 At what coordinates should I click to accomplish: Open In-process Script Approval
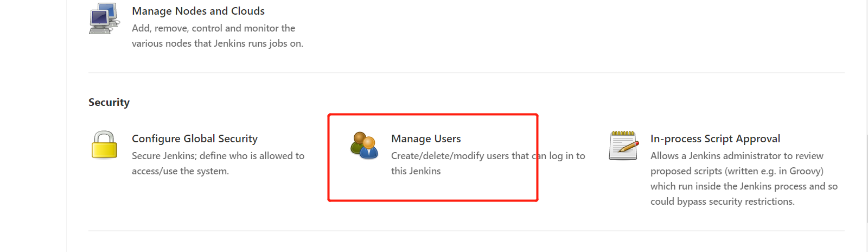[715, 138]
